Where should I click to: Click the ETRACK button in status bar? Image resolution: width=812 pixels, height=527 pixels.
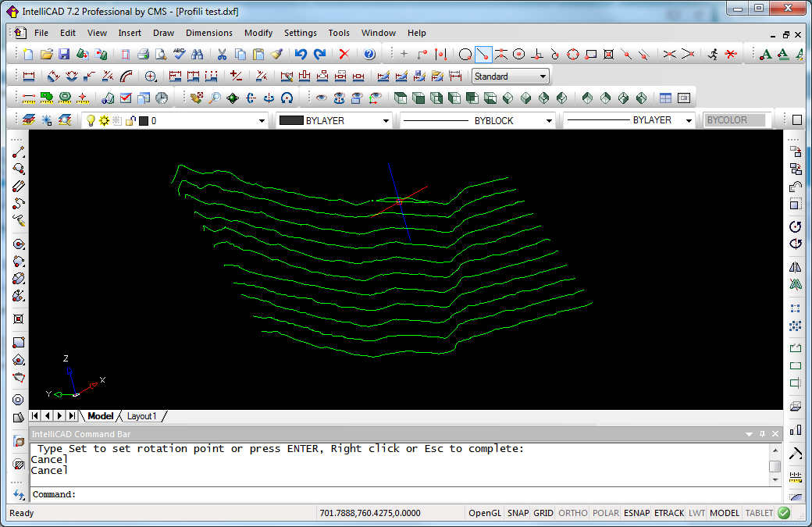click(669, 513)
